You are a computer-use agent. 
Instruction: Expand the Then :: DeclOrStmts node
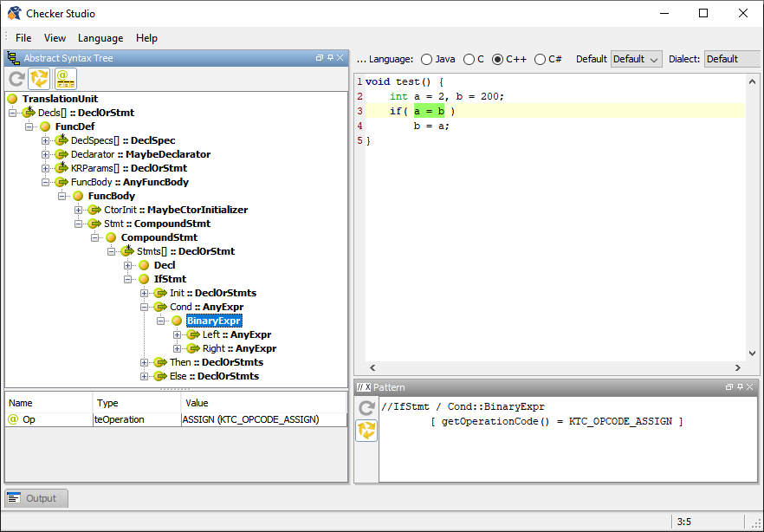click(144, 363)
